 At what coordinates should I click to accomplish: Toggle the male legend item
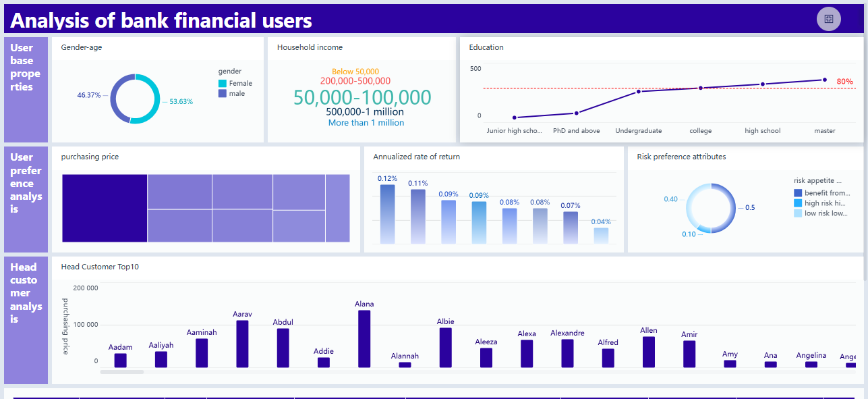[x=235, y=94]
